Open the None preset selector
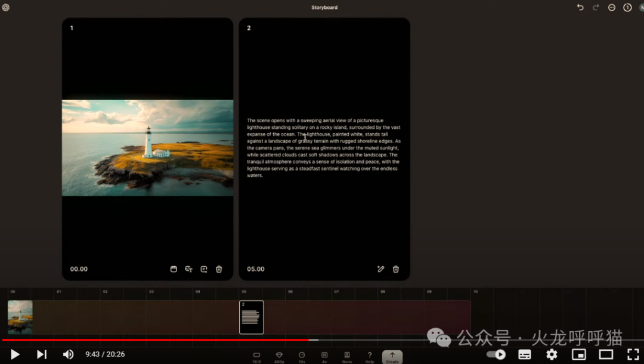Screen dimensions: 644x364 click(x=347, y=357)
